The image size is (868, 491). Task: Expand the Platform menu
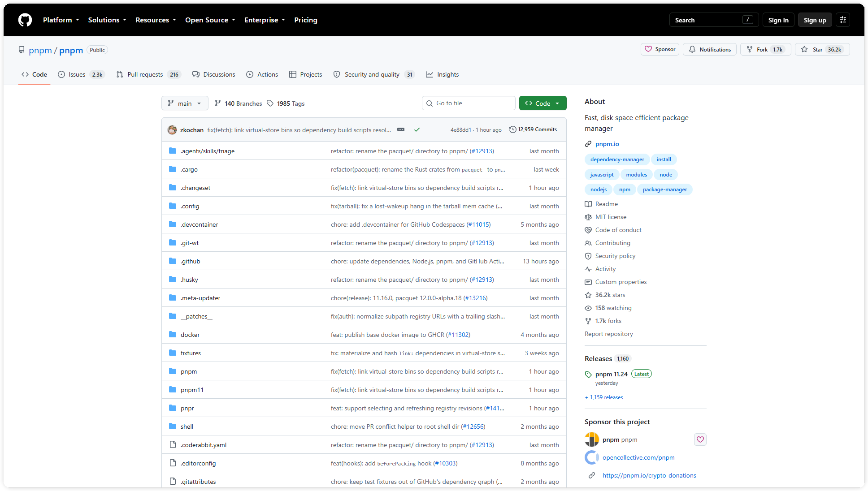pos(61,20)
